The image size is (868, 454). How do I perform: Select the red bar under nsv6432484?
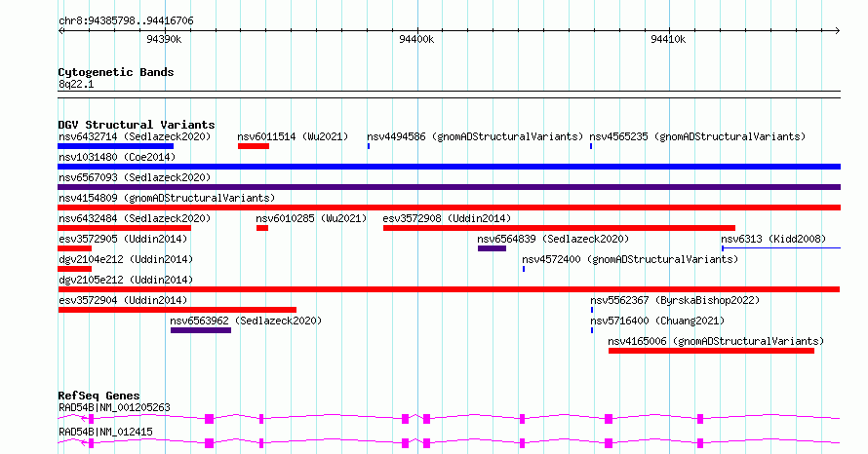pos(125,228)
